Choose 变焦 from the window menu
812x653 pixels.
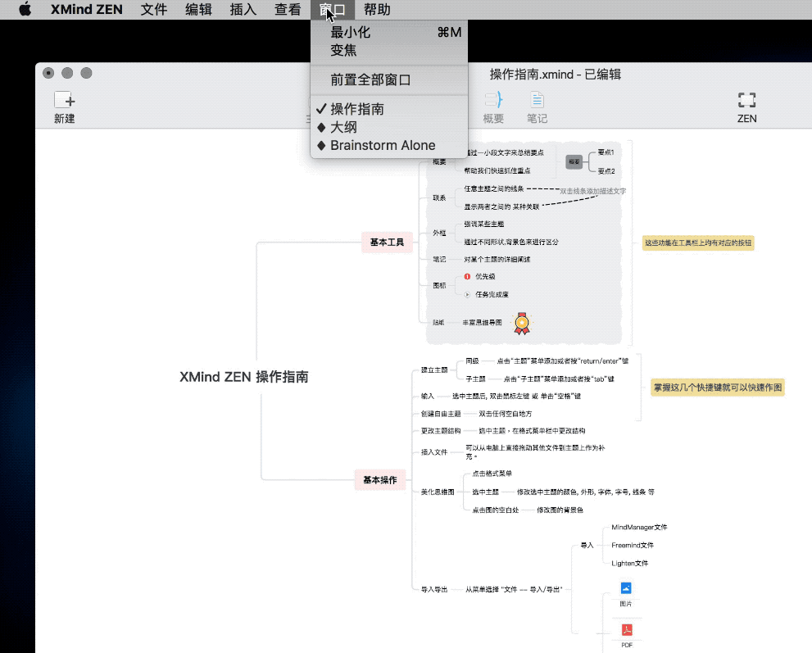tap(389, 50)
